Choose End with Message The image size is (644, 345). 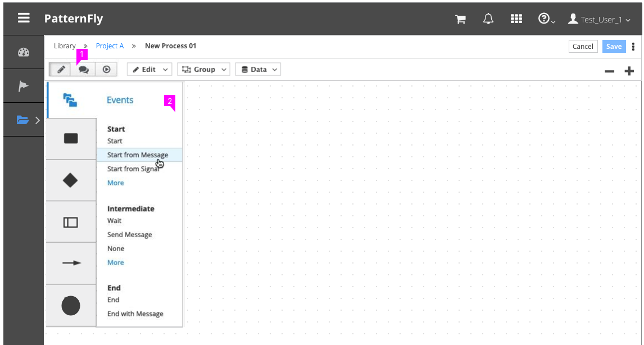point(135,314)
